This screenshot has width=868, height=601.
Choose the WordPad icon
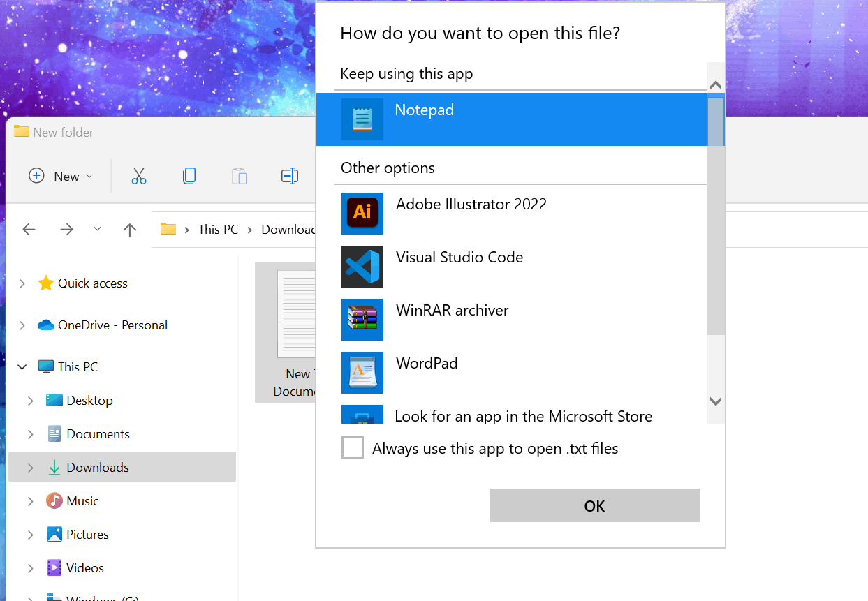click(x=362, y=373)
